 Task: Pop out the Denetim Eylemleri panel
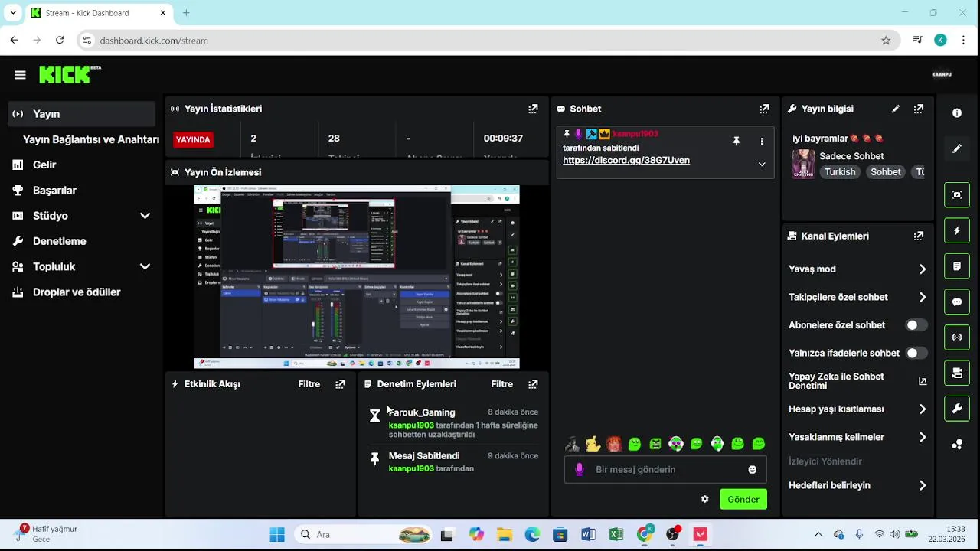coord(533,384)
